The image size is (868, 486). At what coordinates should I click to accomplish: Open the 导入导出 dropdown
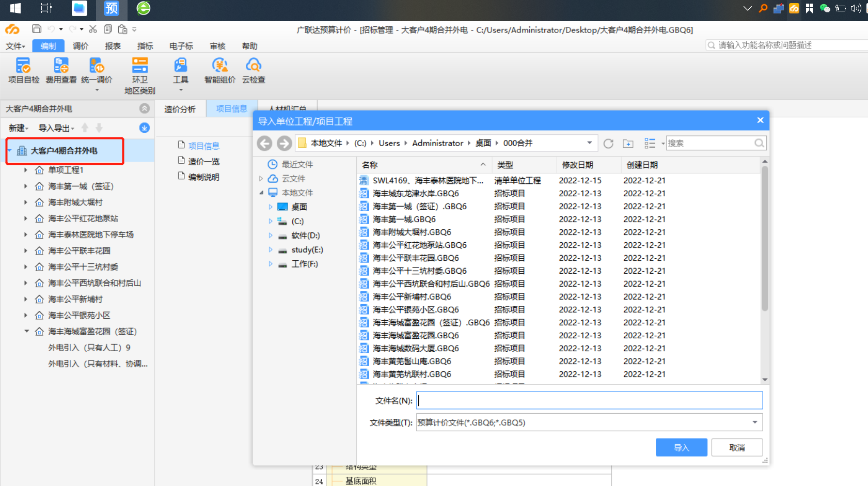(56, 128)
